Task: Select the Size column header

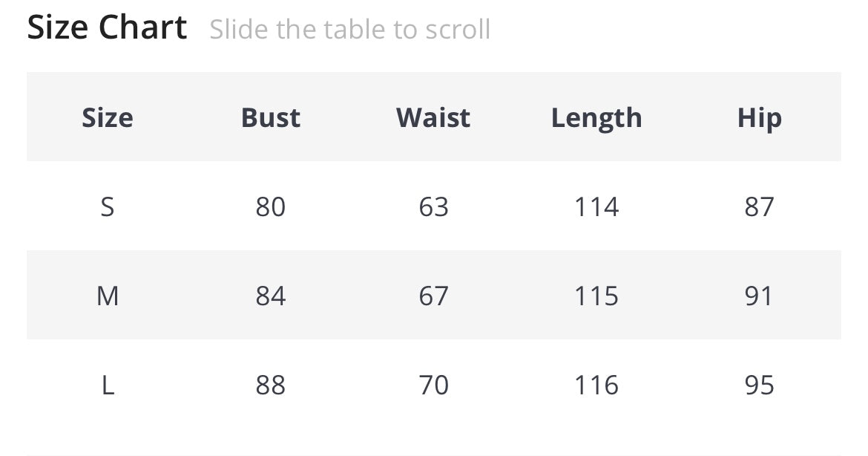Action: [108, 117]
